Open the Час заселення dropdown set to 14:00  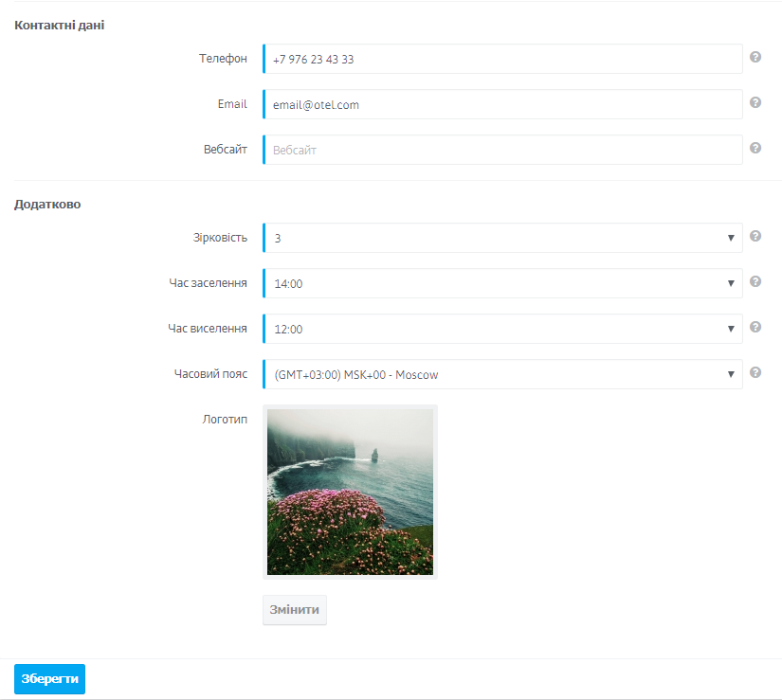pos(502,283)
